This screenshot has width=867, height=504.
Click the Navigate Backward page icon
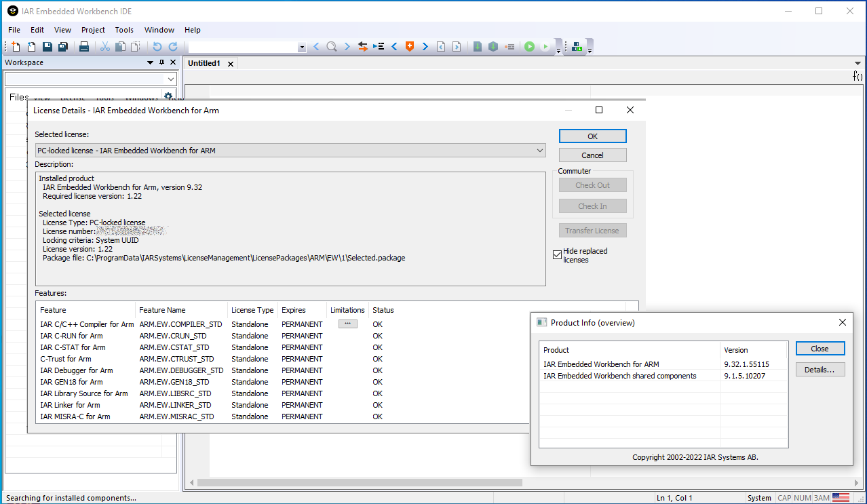pos(441,47)
